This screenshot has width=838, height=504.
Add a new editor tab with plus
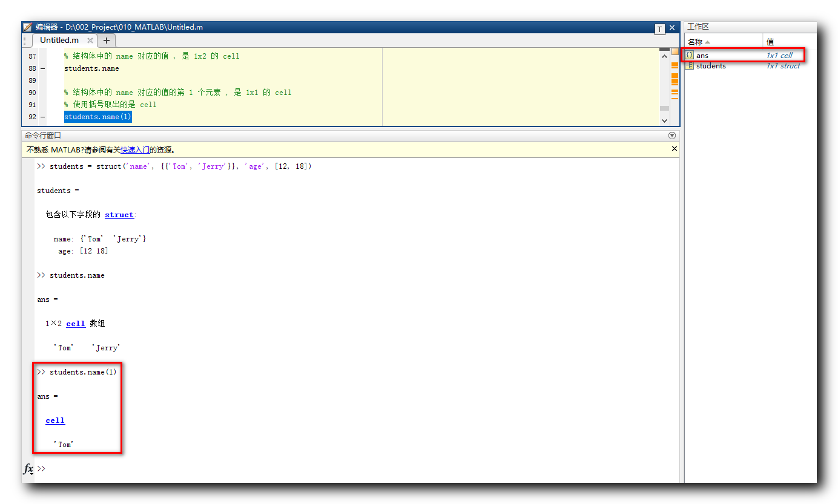[x=107, y=41]
